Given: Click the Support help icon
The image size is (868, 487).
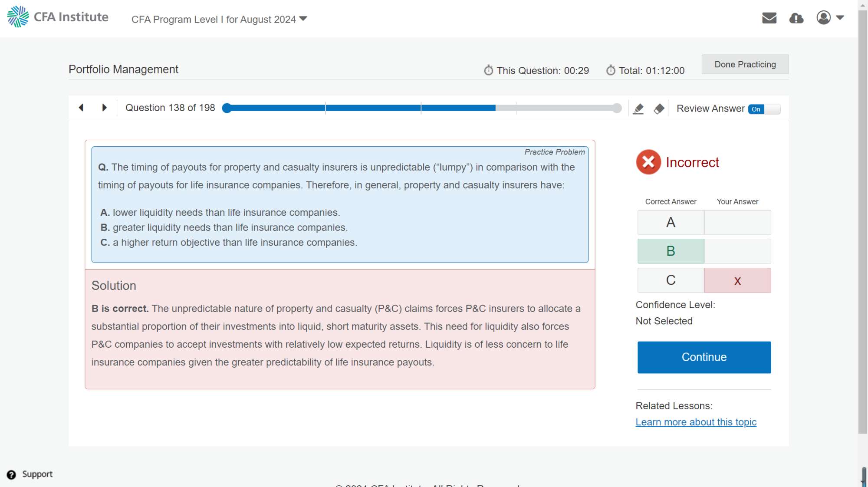Looking at the screenshot, I should click(12, 474).
